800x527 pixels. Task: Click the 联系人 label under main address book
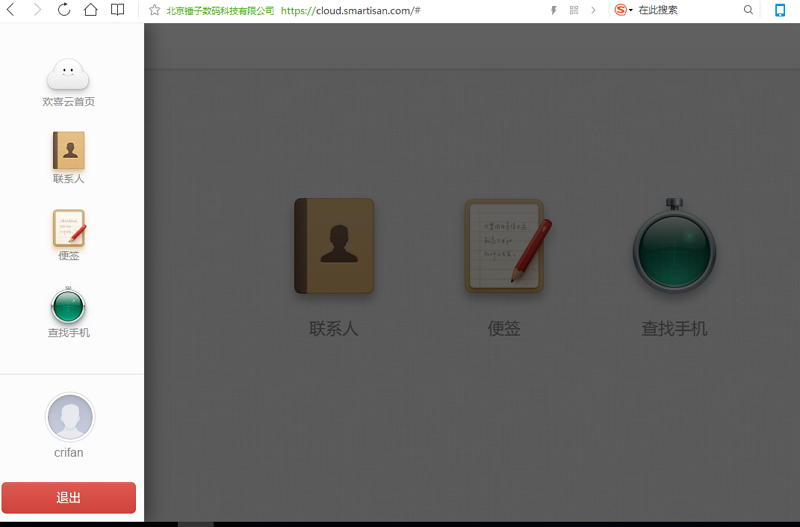pyautogui.click(x=334, y=328)
